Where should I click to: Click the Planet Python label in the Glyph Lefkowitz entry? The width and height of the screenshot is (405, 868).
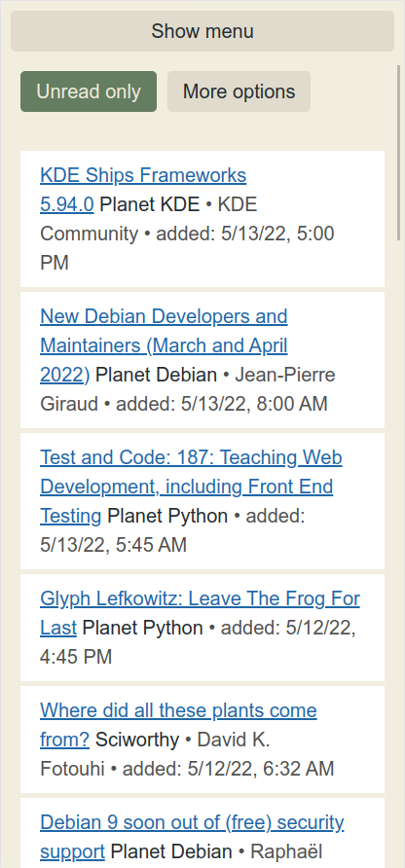[x=142, y=628]
